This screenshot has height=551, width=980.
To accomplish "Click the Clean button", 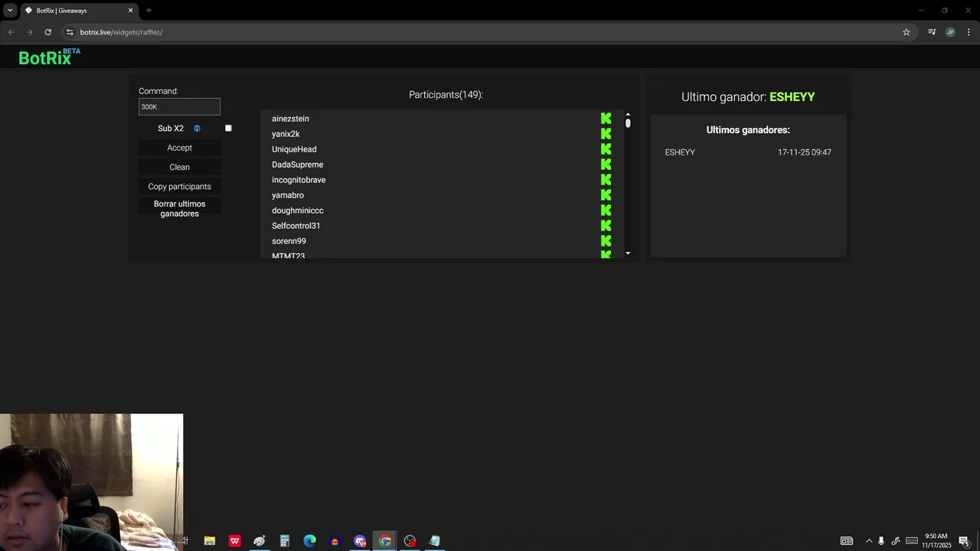I will (x=179, y=167).
